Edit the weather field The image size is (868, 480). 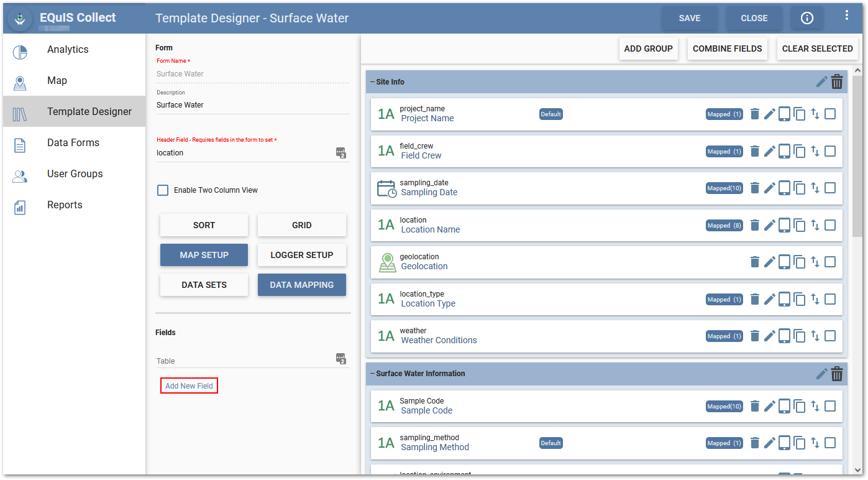tap(770, 336)
